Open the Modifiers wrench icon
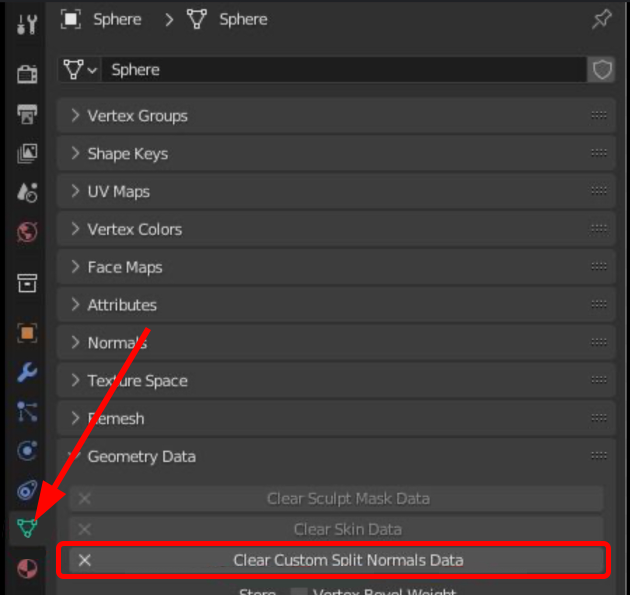Screen dimensions: 630x595 [27, 372]
